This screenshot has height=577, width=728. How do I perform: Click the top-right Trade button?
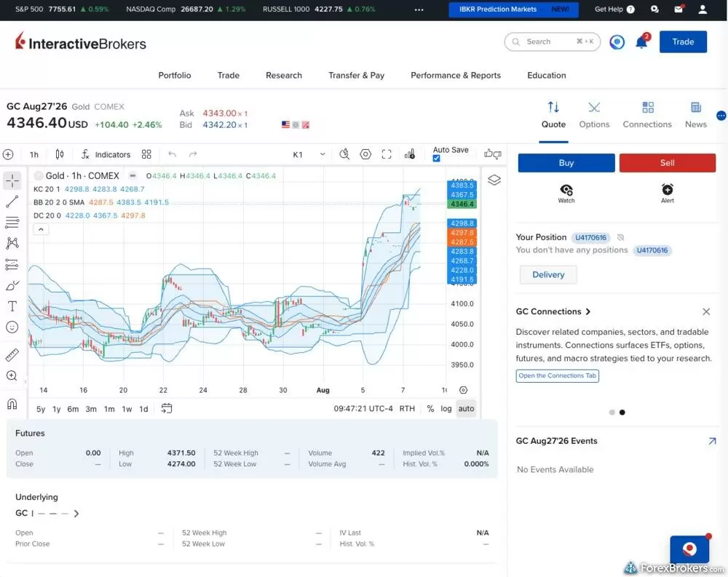683,41
